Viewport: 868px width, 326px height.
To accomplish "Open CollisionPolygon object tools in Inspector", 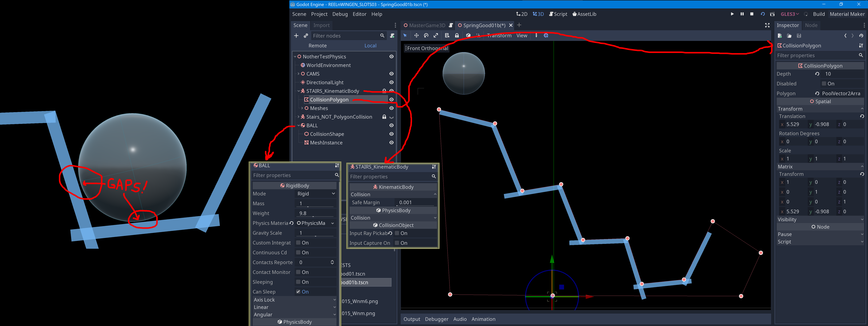I will 861,46.
